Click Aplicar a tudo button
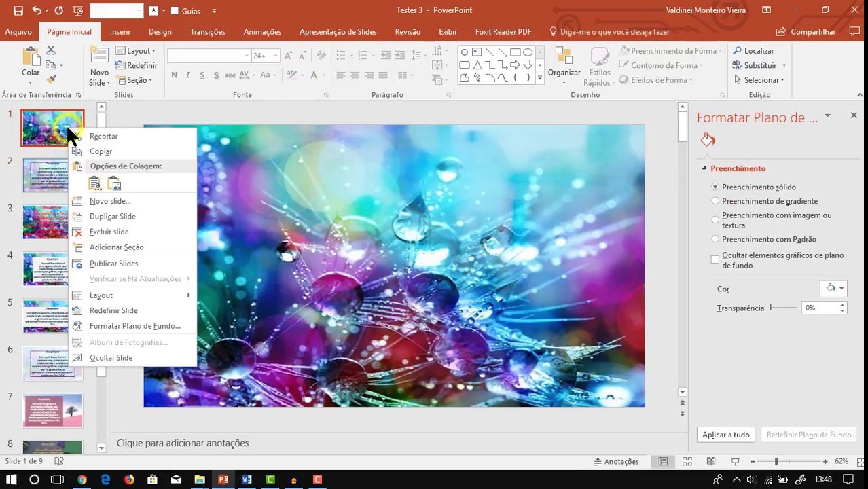868x489 pixels. coord(726,435)
